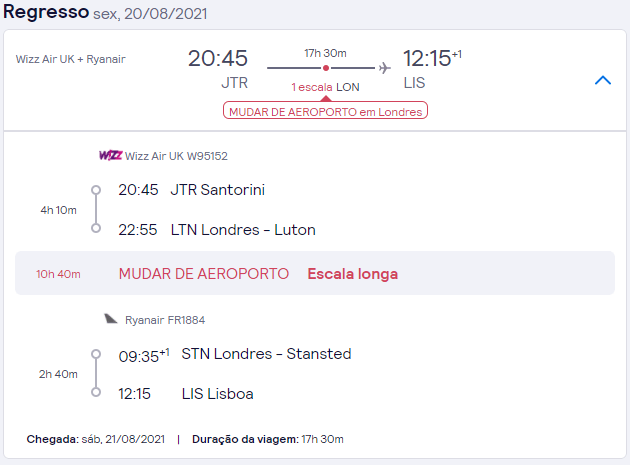
Task: Select the 'Ryanair FR1884' flight label
Action: coord(166,319)
